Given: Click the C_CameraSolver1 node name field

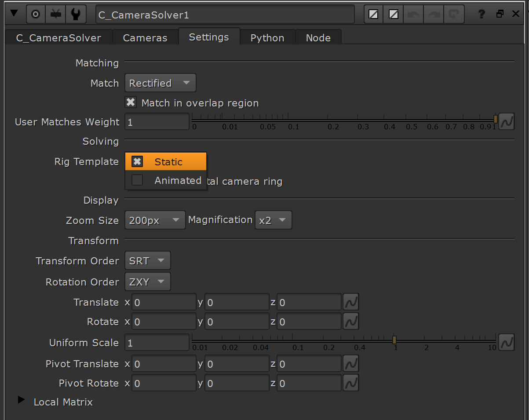Looking at the screenshot, I should click(x=225, y=15).
